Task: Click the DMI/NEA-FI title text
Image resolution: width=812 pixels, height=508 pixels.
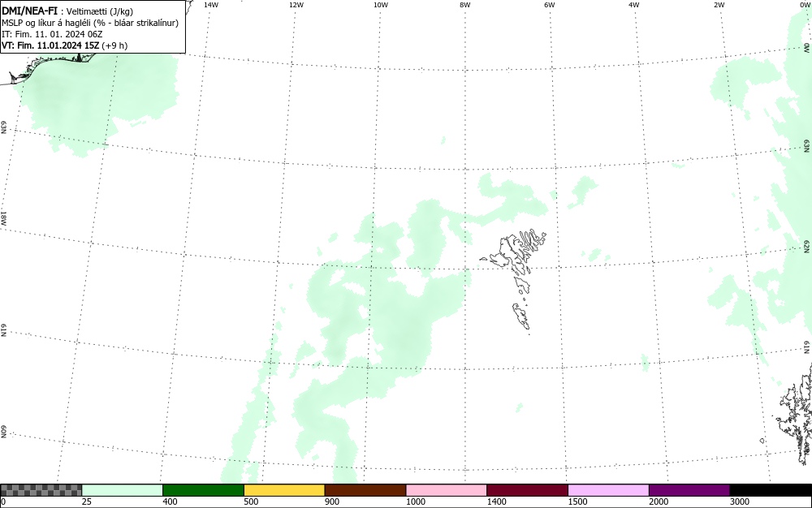Action: coord(29,11)
